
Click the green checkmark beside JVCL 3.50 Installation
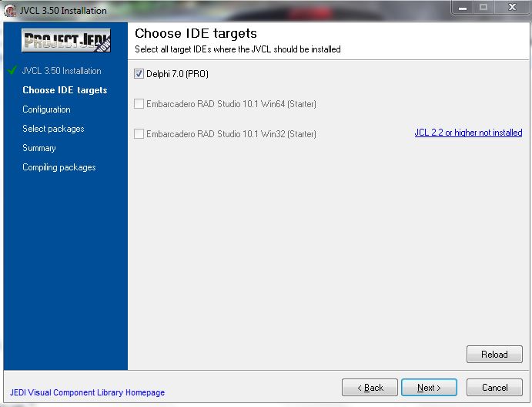coord(12,70)
